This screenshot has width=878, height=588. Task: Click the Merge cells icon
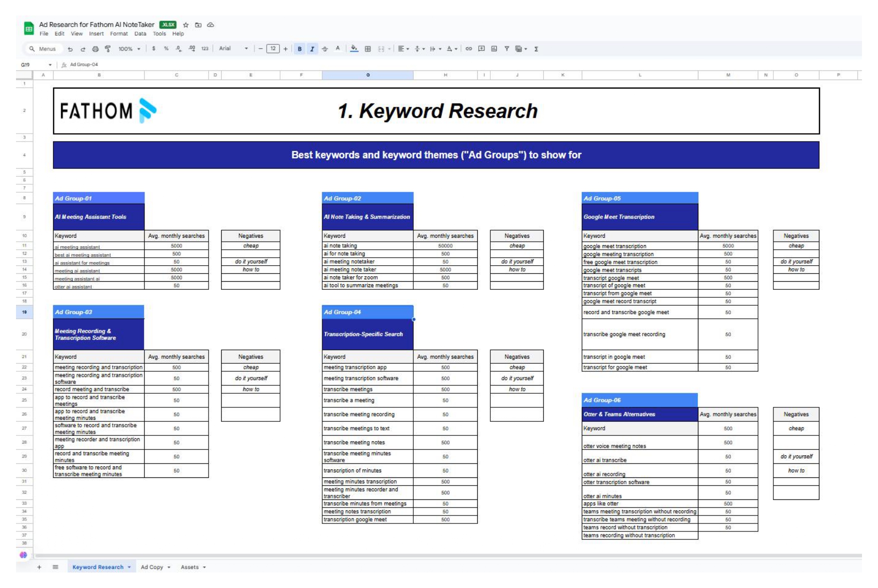point(381,49)
